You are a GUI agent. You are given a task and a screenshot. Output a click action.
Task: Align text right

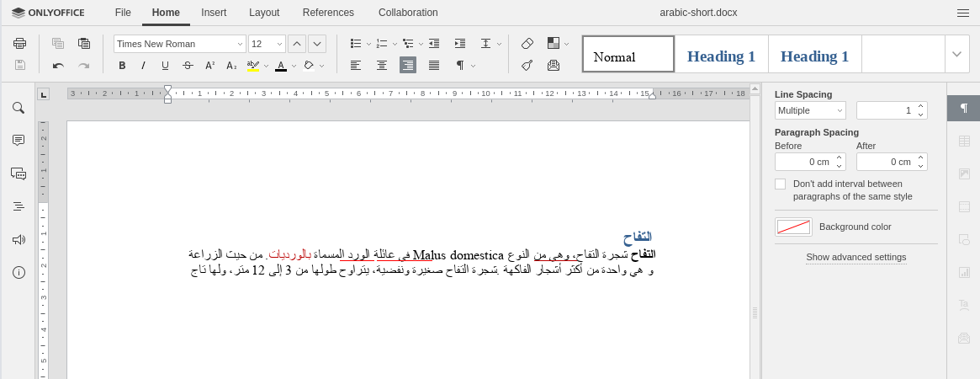tap(408, 65)
